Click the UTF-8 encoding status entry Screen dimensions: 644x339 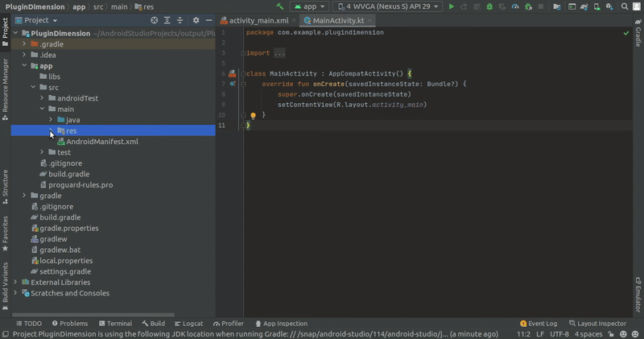[559, 334]
